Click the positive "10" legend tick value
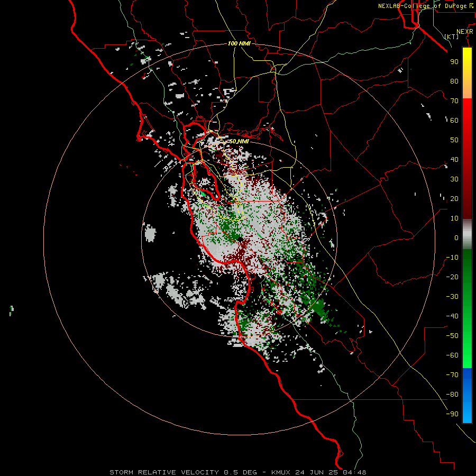 coord(454,218)
